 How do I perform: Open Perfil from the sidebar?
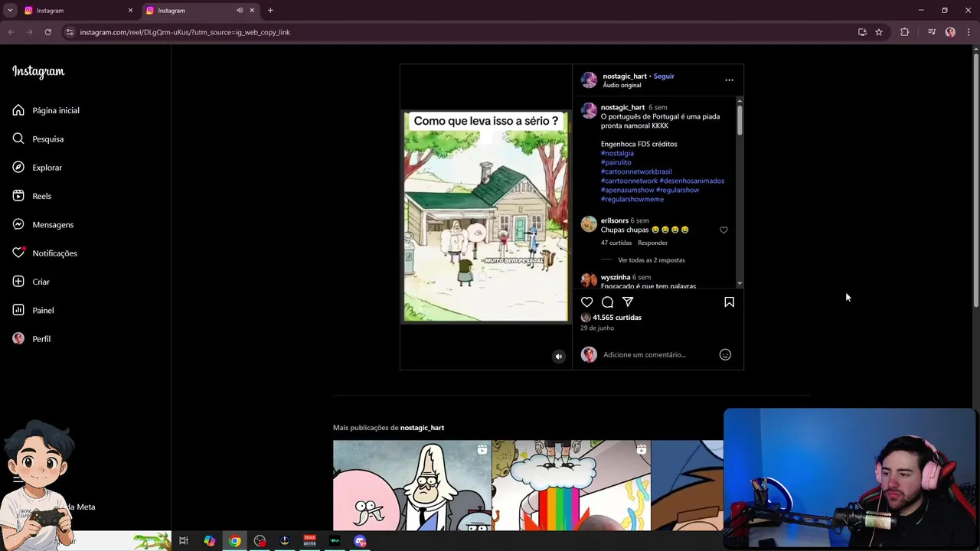tap(32, 339)
